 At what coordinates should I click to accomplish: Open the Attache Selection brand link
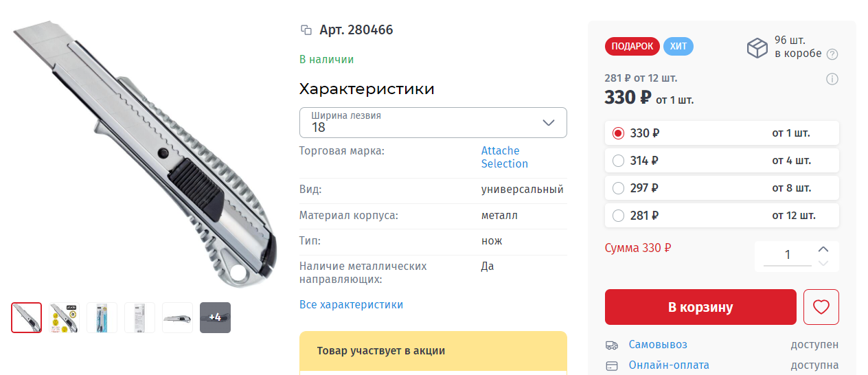(x=504, y=157)
